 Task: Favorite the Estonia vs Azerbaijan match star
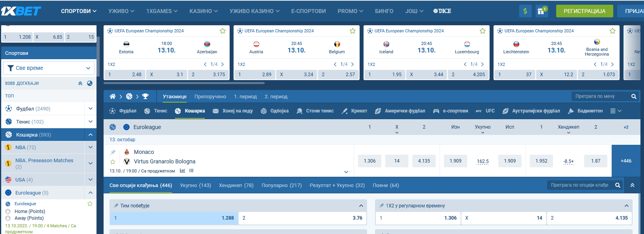[x=223, y=31]
